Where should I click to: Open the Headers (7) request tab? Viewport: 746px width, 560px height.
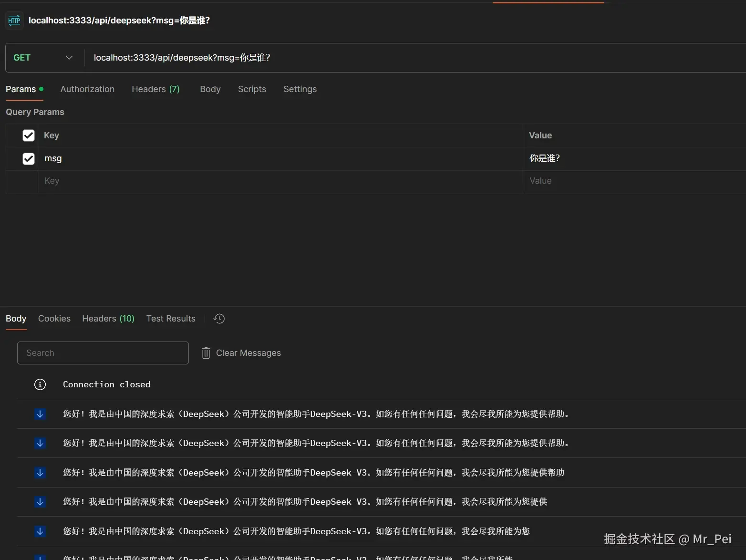[x=155, y=89]
